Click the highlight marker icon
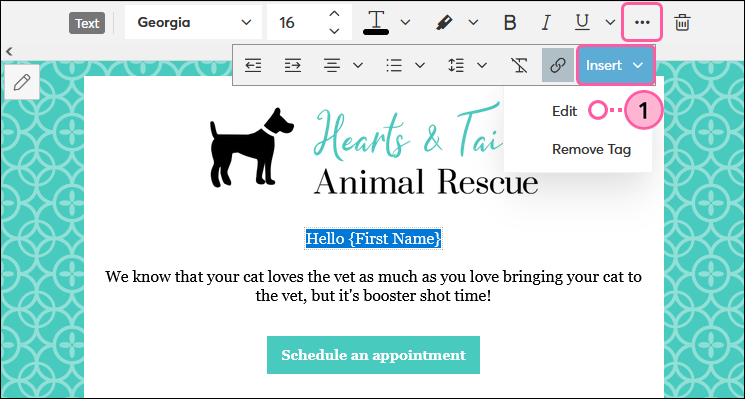 pos(444,22)
